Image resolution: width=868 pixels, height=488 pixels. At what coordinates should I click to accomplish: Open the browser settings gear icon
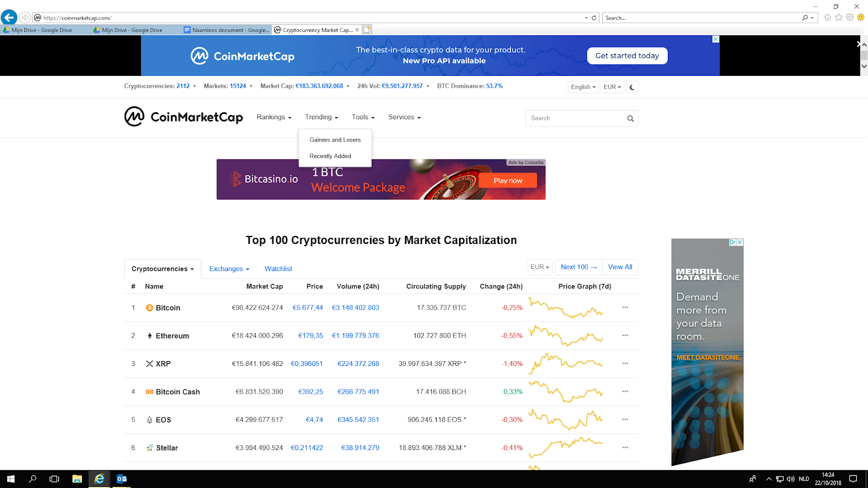coord(850,17)
